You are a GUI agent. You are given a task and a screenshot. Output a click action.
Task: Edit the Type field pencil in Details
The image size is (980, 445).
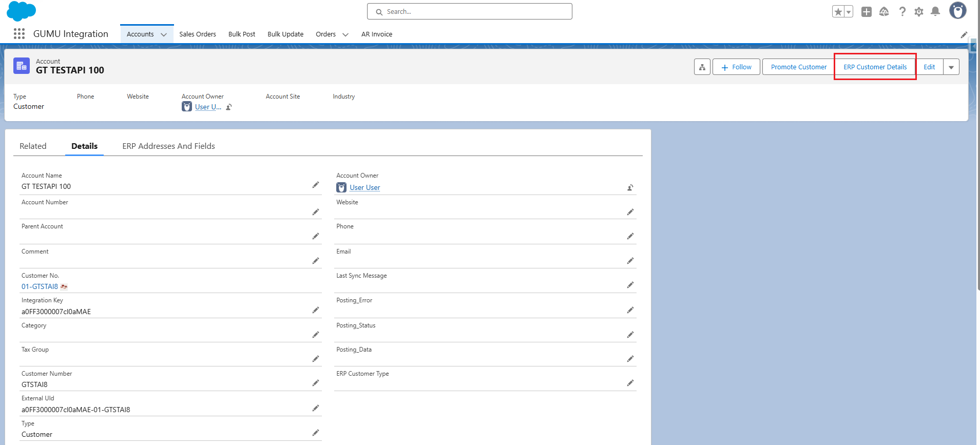click(316, 433)
